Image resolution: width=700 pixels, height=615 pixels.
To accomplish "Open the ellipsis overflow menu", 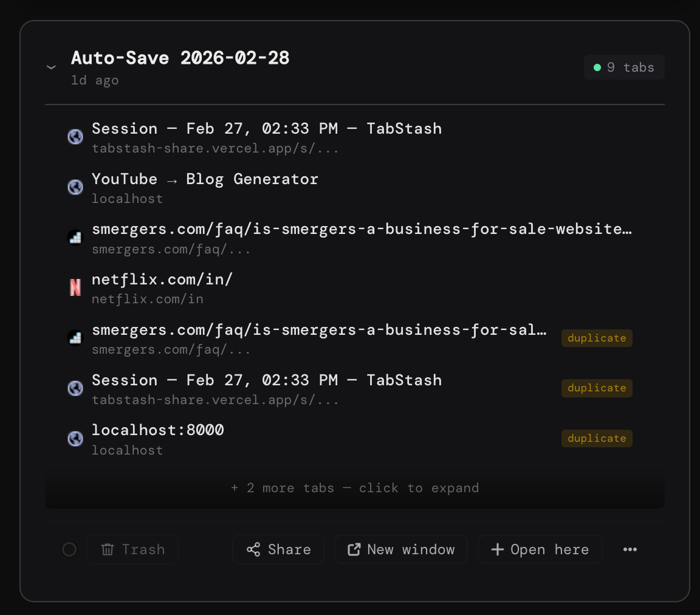I will (630, 549).
